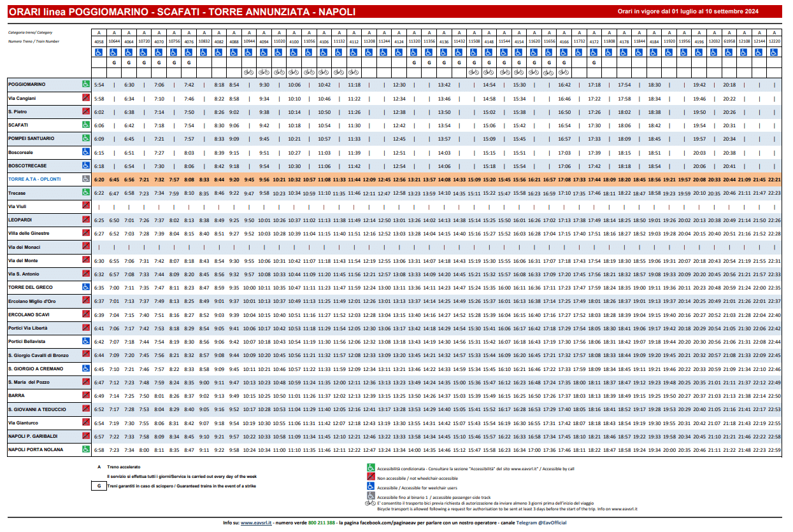Click the G strike-guarantee mark under train 4172

pos(594,63)
